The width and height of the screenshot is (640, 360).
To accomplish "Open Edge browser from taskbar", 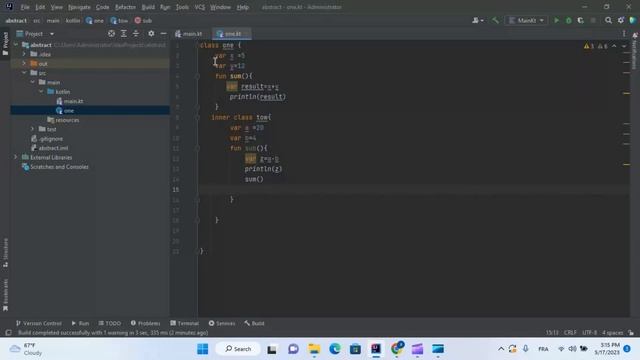I will [x=335, y=349].
